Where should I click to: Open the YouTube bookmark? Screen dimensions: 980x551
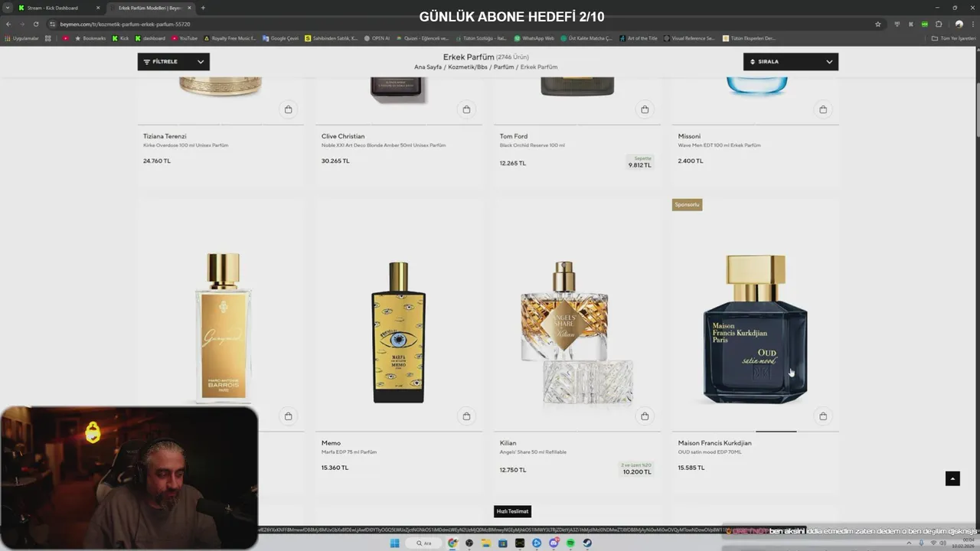pos(185,38)
